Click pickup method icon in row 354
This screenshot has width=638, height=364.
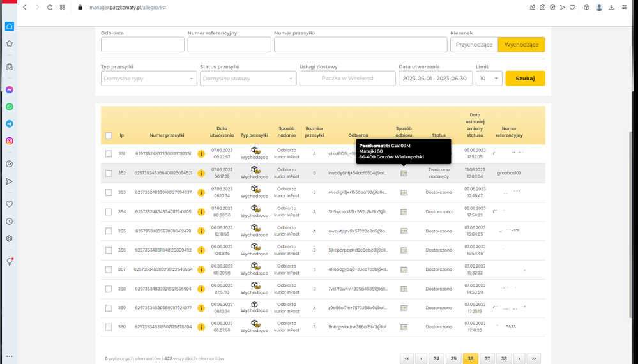(404, 212)
